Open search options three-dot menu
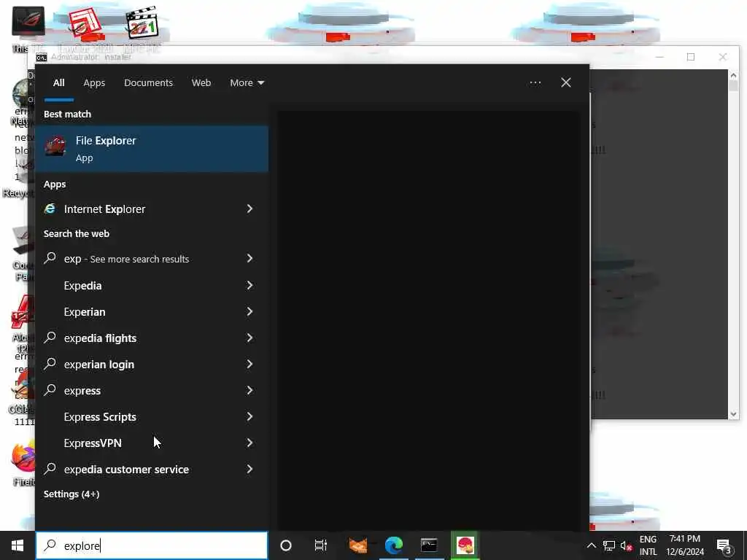This screenshot has width=747, height=560. [x=535, y=83]
